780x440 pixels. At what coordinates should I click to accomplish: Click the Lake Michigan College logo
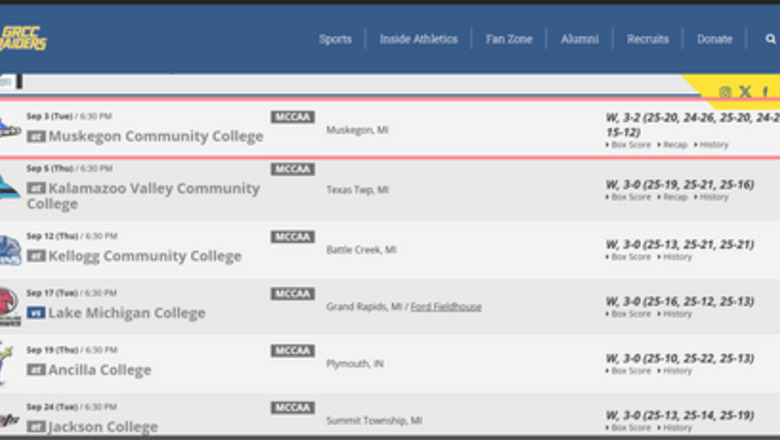coord(10,306)
